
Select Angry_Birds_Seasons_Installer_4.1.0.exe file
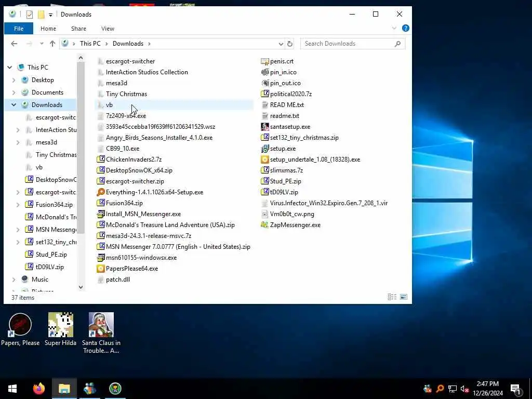pos(159,137)
